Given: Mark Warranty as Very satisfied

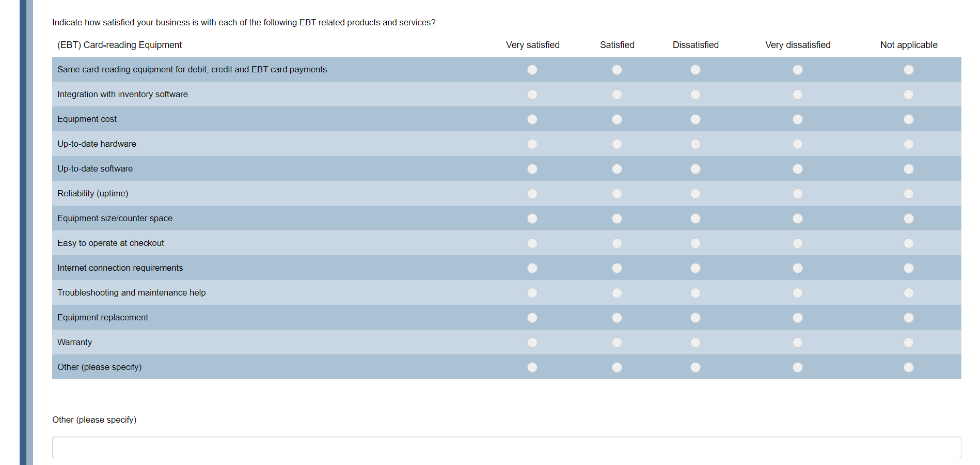Looking at the screenshot, I should [x=532, y=343].
